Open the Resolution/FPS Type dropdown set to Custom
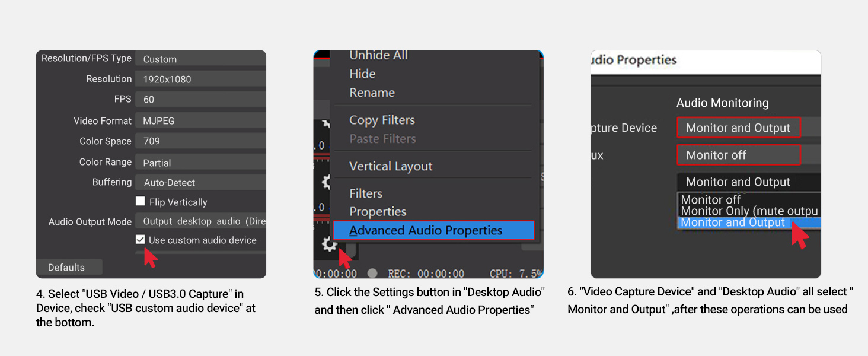Image resolution: width=868 pixels, height=356 pixels. coord(200,59)
